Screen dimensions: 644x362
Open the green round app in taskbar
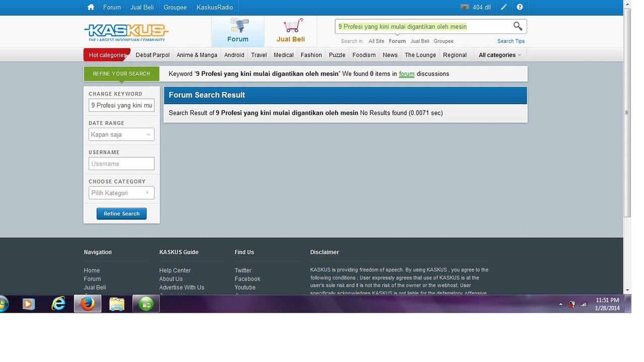146,304
